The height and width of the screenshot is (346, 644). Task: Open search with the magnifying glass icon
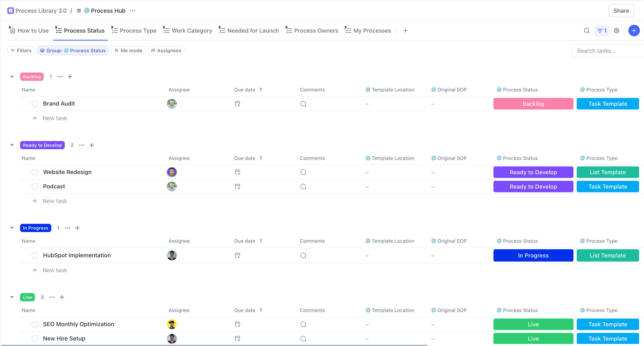pos(587,31)
